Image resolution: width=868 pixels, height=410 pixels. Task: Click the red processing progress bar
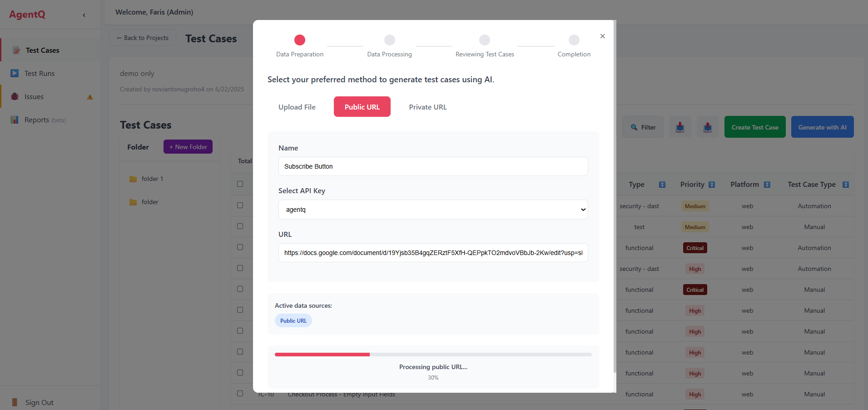pos(322,355)
